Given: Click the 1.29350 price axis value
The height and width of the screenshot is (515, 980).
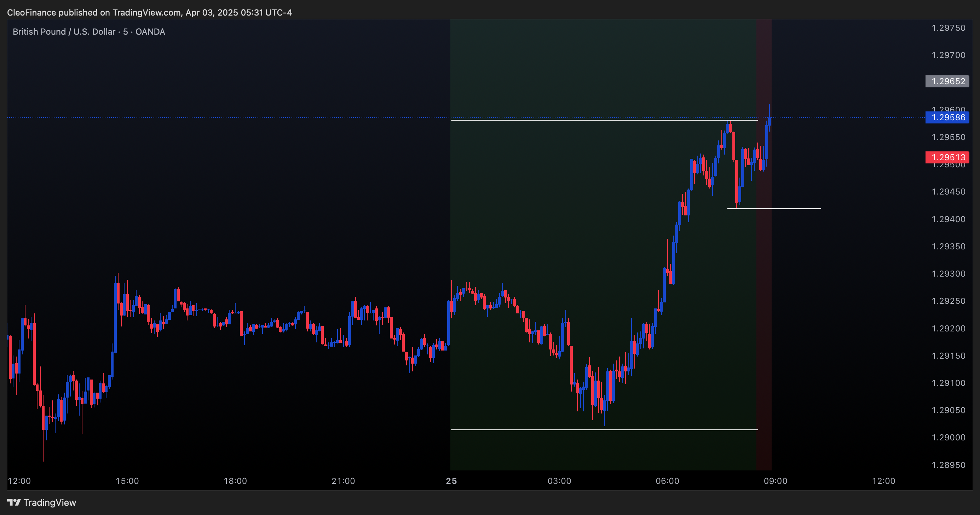Looking at the screenshot, I should [948, 247].
